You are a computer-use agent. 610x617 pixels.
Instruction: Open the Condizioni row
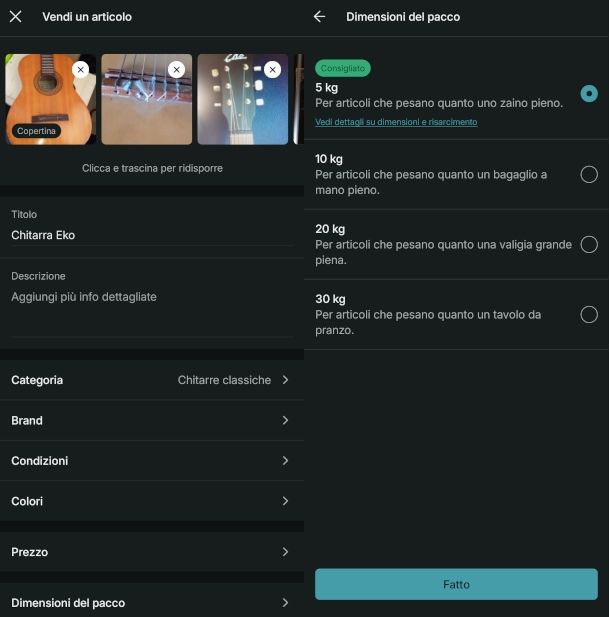pyautogui.click(x=152, y=461)
